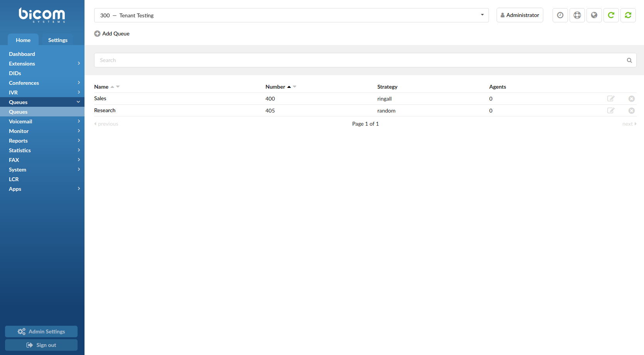
Task: Expand the Voicemail sidebar menu
Action: click(79, 121)
